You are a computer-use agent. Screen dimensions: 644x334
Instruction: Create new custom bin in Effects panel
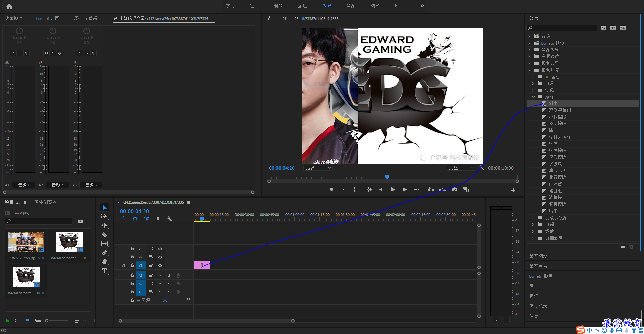[x=623, y=247]
